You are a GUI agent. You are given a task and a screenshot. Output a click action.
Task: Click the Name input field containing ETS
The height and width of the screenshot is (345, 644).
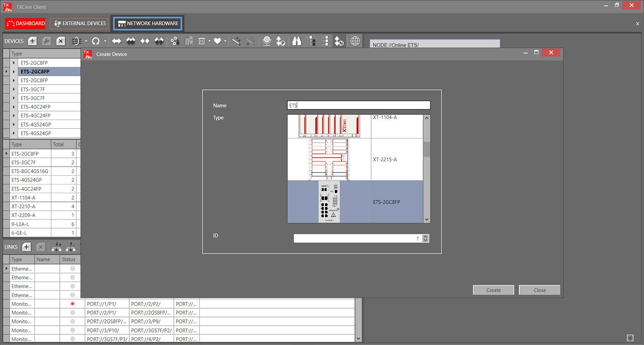tap(359, 105)
